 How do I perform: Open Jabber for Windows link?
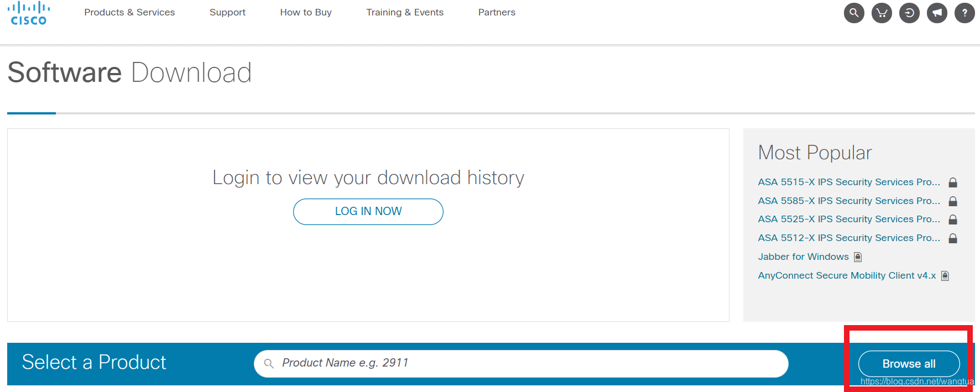(803, 257)
